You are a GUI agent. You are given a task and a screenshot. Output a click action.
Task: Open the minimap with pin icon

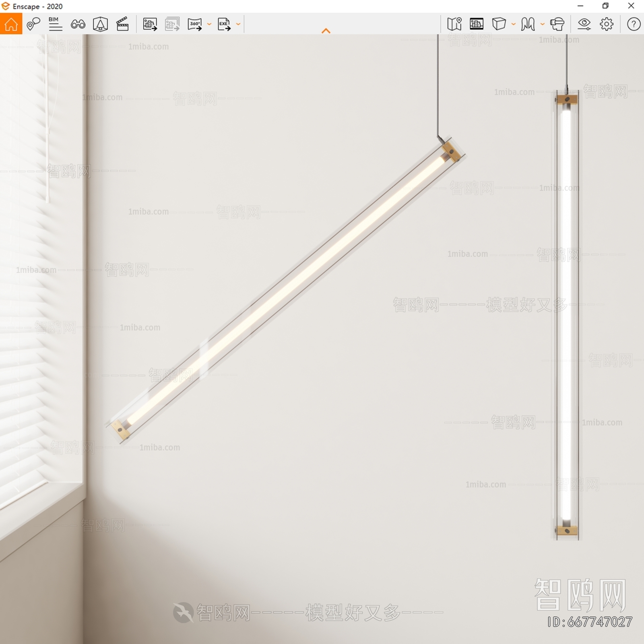click(x=454, y=24)
